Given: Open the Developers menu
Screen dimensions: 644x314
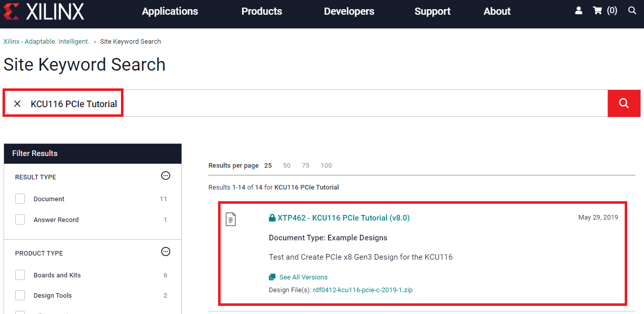Looking at the screenshot, I should point(349,11).
